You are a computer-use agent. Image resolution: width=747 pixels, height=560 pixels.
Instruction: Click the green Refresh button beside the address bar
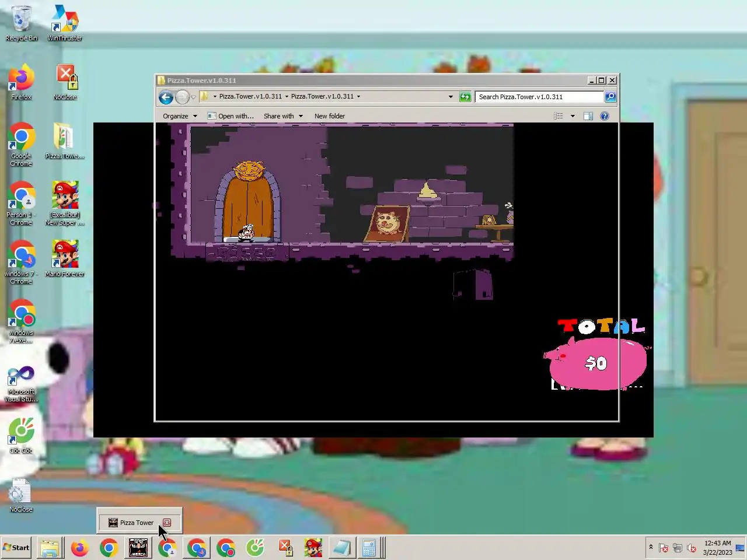pos(465,97)
